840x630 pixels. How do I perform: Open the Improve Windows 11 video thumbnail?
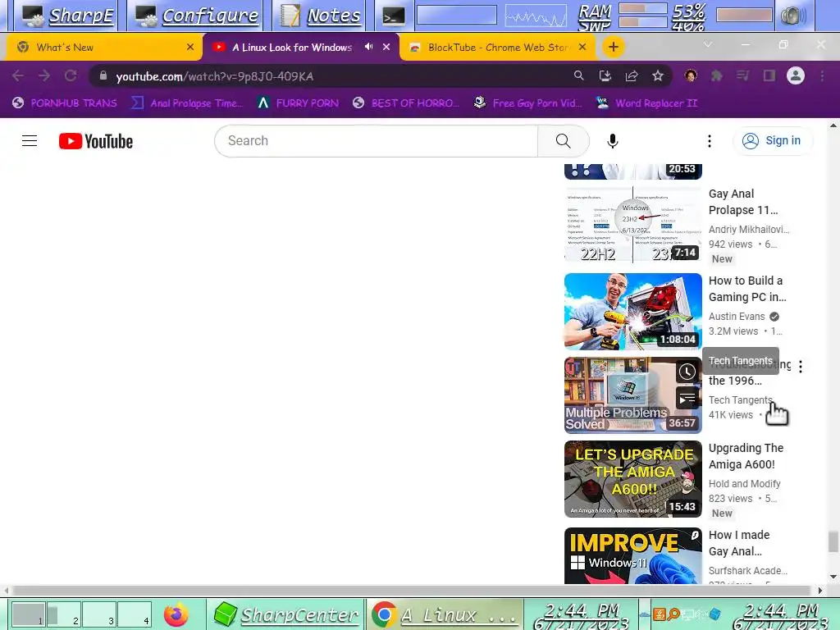632,555
